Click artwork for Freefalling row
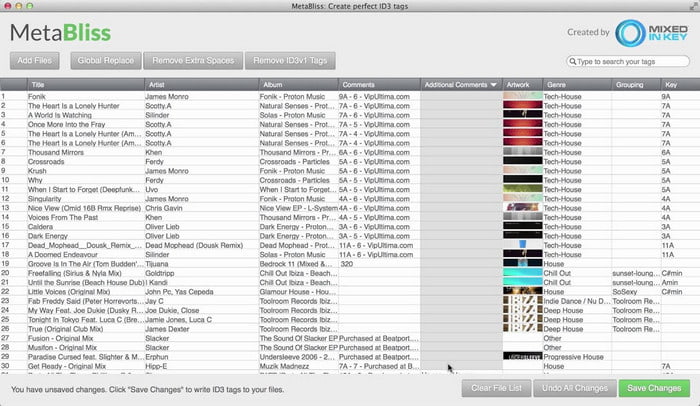This screenshot has height=406, width=700. coord(522,272)
